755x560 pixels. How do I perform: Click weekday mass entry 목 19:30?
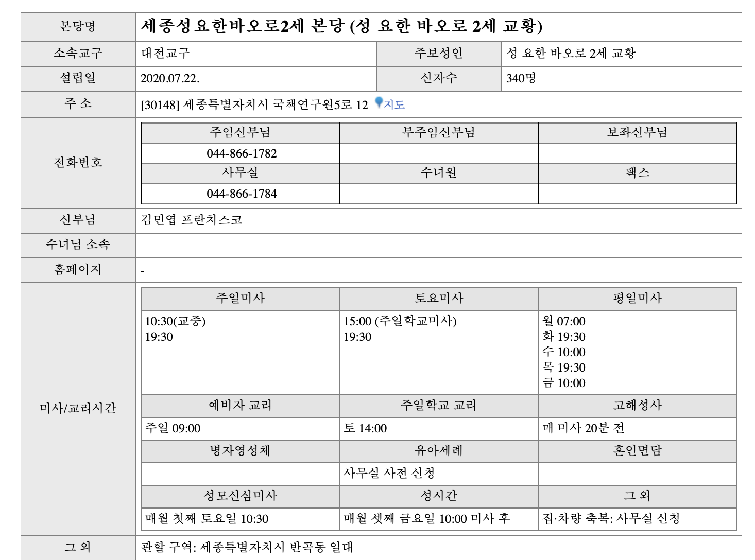(x=564, y=367)
